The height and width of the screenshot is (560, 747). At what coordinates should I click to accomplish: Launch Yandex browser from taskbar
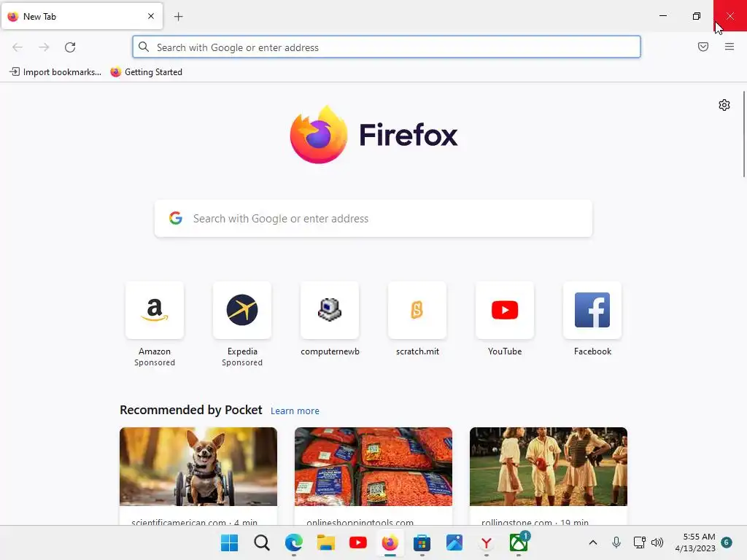[x=487, y=542]
